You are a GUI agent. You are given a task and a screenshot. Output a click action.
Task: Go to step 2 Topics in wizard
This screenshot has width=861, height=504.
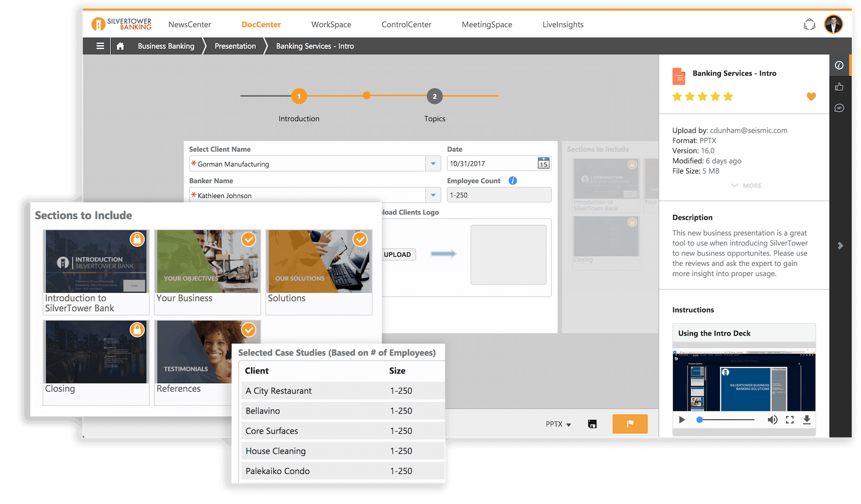[x=435, y=96]
